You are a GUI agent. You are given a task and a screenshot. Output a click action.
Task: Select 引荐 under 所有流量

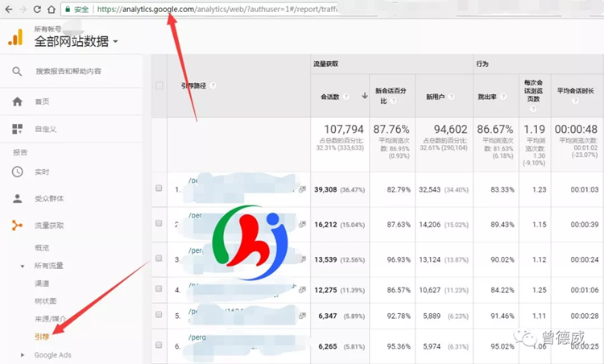tap(42, 337)
